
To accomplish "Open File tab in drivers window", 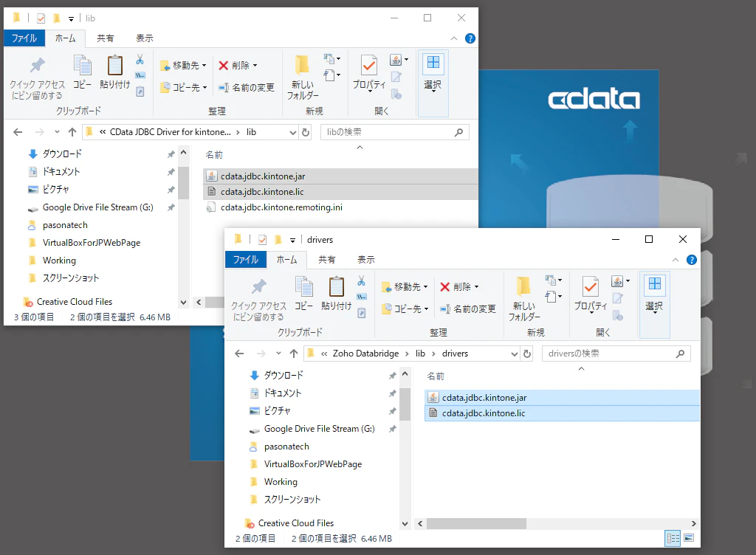I will 245,260.
